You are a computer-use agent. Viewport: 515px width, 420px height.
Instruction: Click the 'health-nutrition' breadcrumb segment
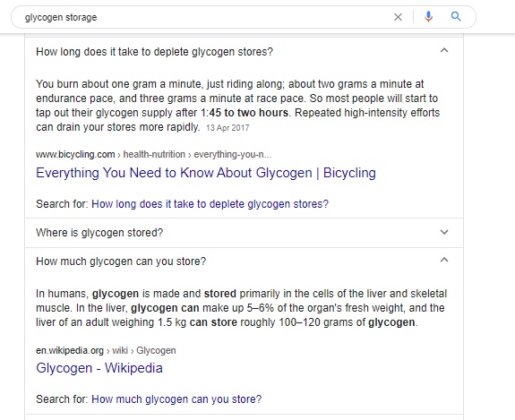(x=154, y=154)
